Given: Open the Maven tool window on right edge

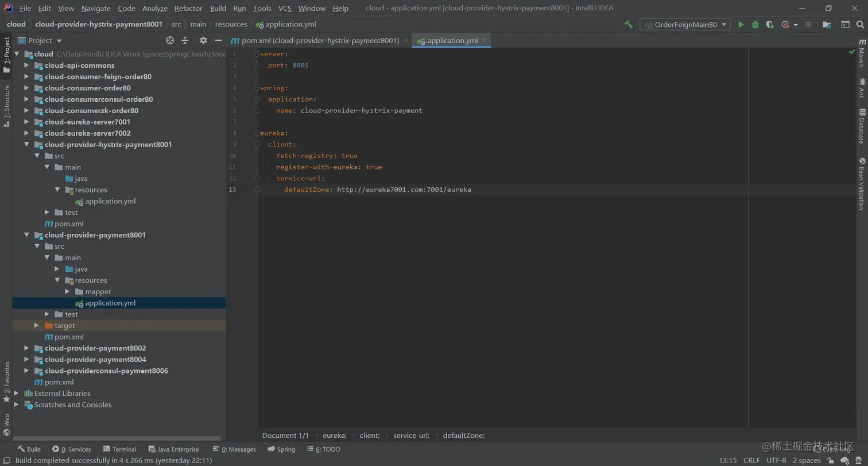Looking at the screenshot, I should [862, 53].
